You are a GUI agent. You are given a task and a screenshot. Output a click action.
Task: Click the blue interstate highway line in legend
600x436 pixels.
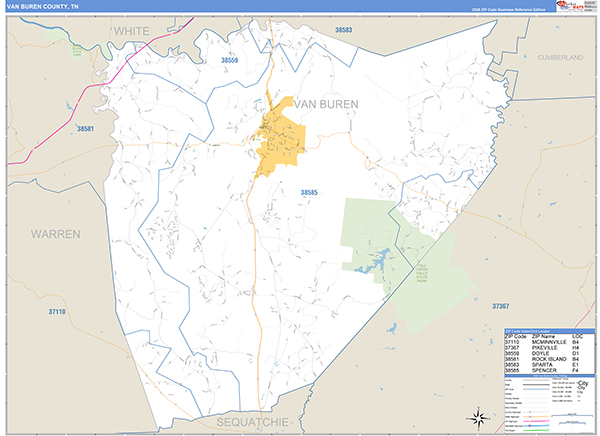point(536,426)
